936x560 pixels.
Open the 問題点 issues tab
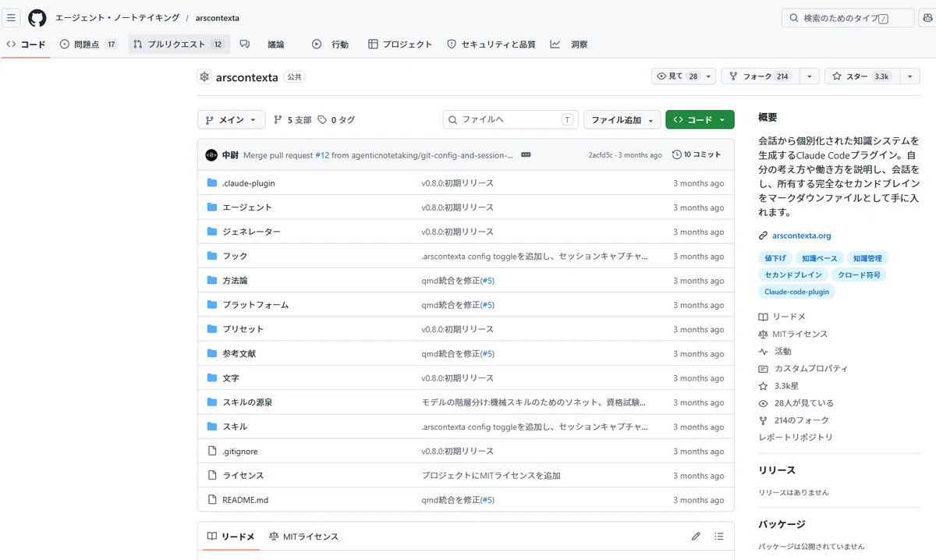click(89, 44)
